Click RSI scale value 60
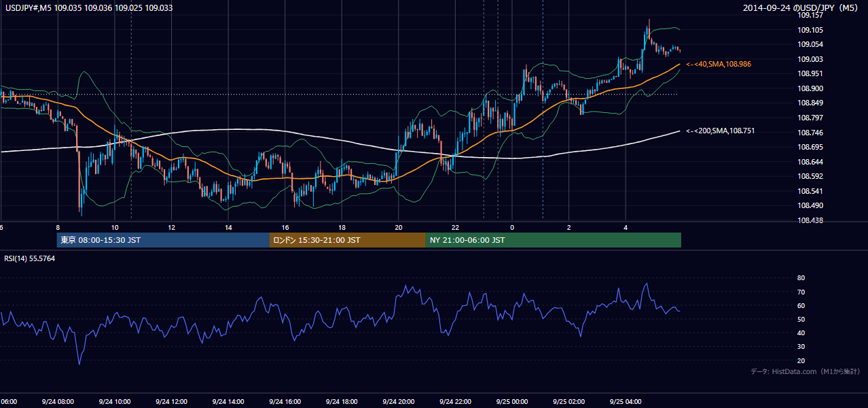The height and width of the screenshot is (408, 868). pyautogui.click(x=801, y=305)
